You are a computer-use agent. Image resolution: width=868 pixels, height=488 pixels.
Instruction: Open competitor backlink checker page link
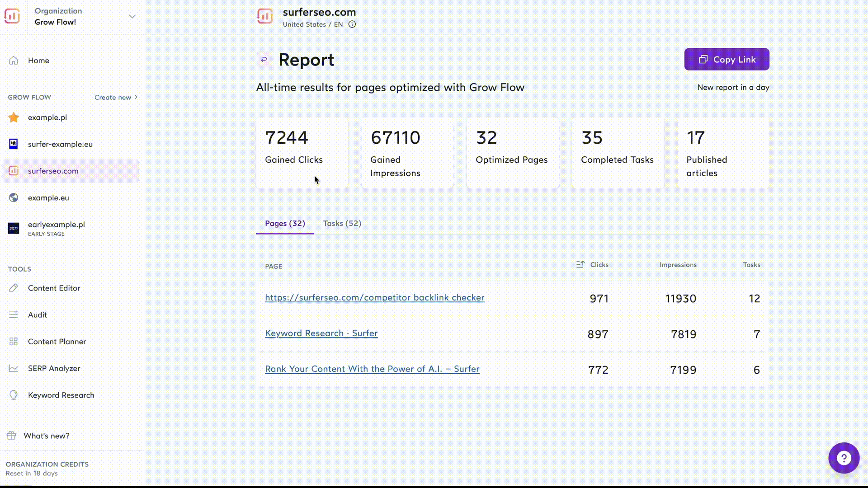click(x=374, y=297)
